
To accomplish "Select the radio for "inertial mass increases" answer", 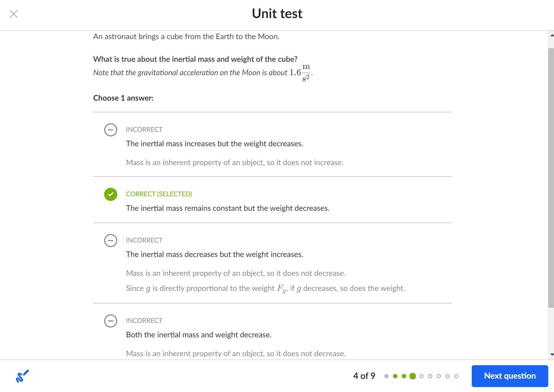I will (x=110, y=130).
